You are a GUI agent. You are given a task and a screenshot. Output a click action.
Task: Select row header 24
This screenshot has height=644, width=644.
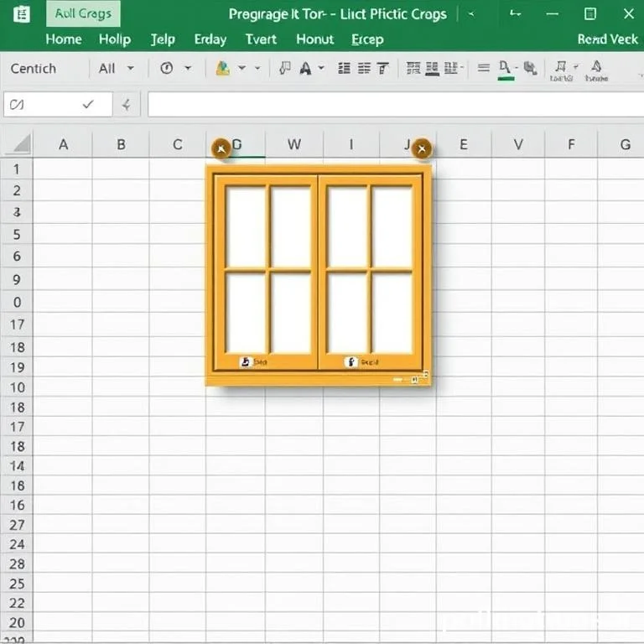pyautogui.click(x=17, y=544)
